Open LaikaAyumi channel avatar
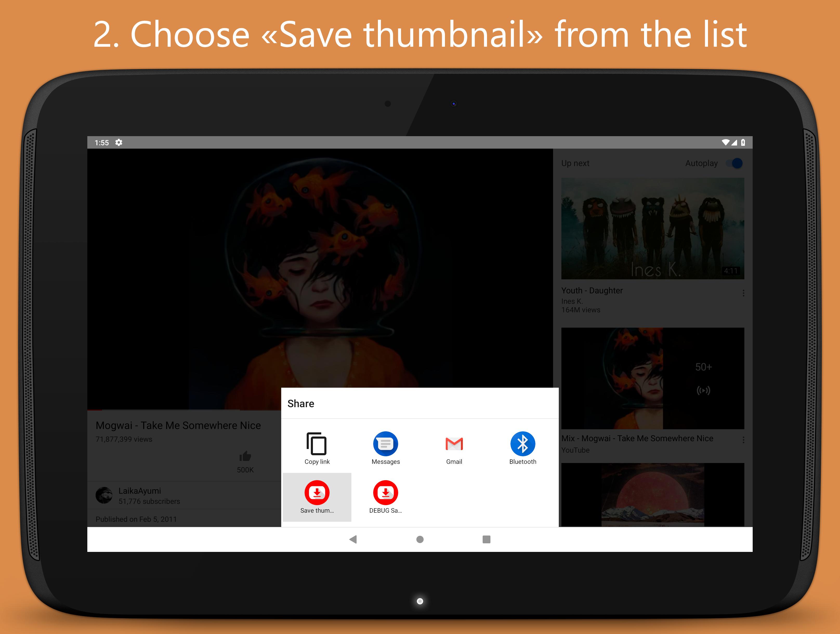This screenshot has width=840, height=634. (x=104, y=496)
